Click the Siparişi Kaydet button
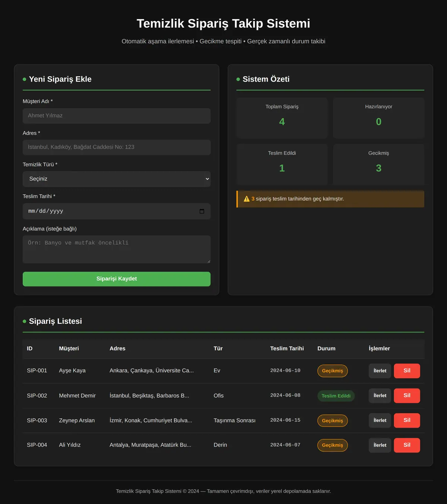Image resolution: width=447 pixels, height=504 pixels. (x=117, y=279)
